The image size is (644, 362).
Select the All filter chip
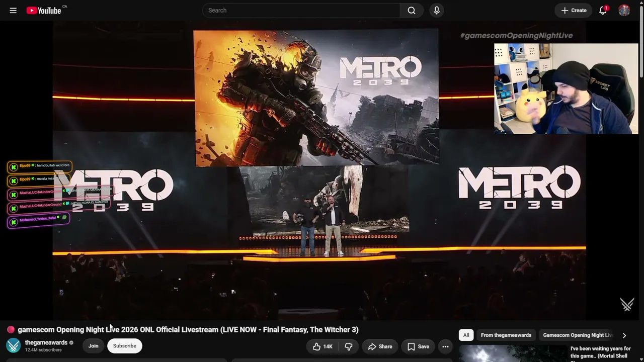pos(466,335)
